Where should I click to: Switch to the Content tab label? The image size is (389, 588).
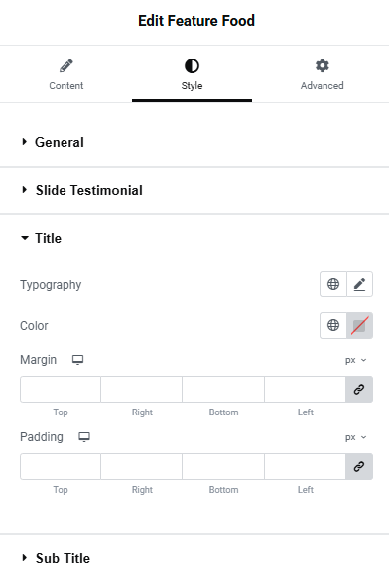(66, 86)
